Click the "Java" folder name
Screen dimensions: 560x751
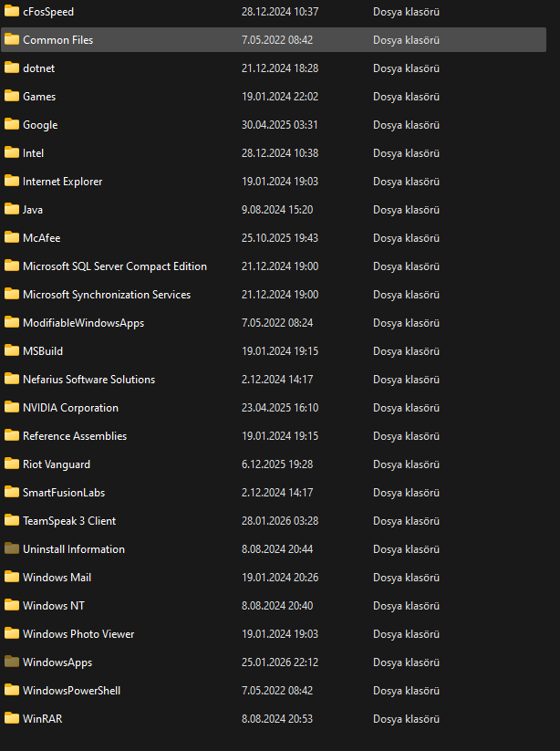(33, 210)
